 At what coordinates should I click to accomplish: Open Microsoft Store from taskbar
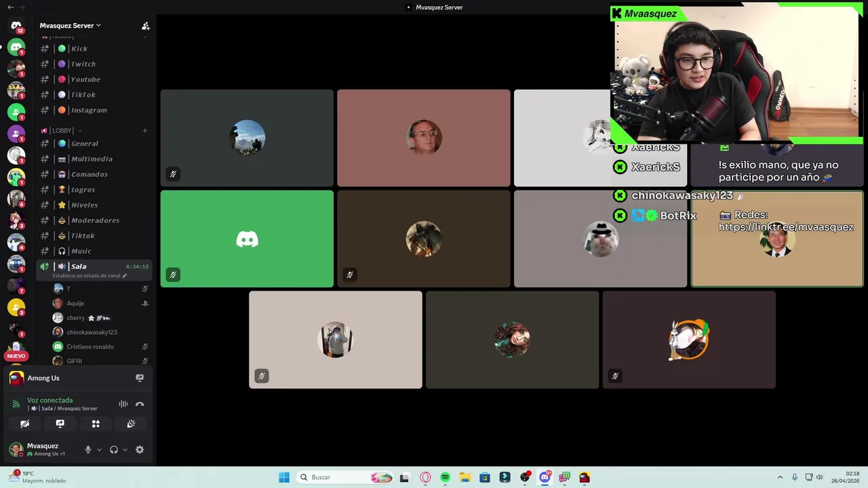coord(485,477)
